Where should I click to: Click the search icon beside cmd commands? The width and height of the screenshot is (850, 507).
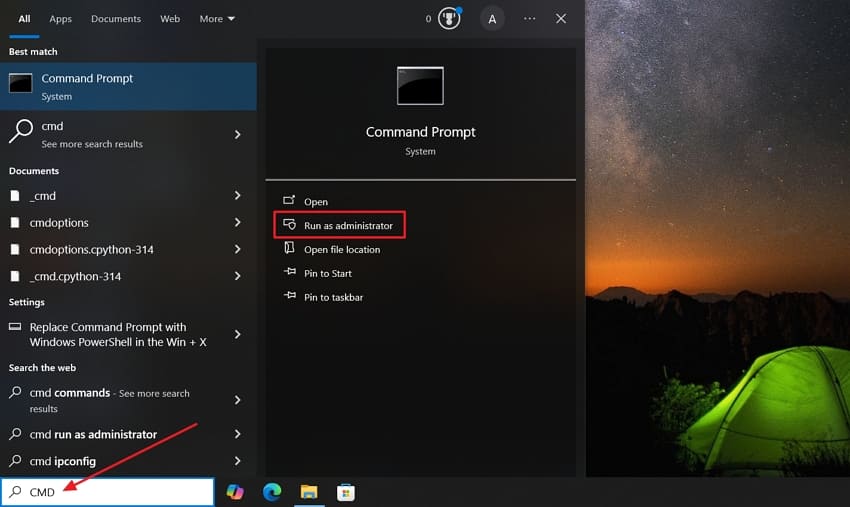[16, 392]
